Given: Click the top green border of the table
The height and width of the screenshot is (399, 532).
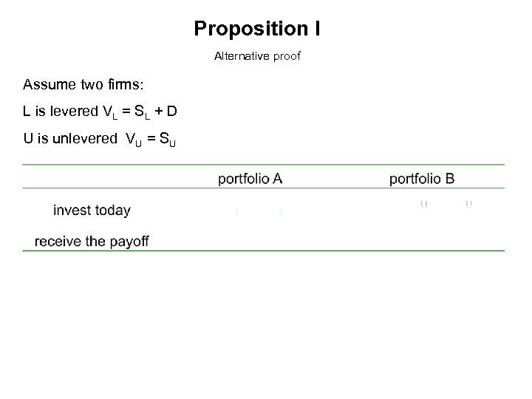Looking at the screenshot, I should point(263,164).
